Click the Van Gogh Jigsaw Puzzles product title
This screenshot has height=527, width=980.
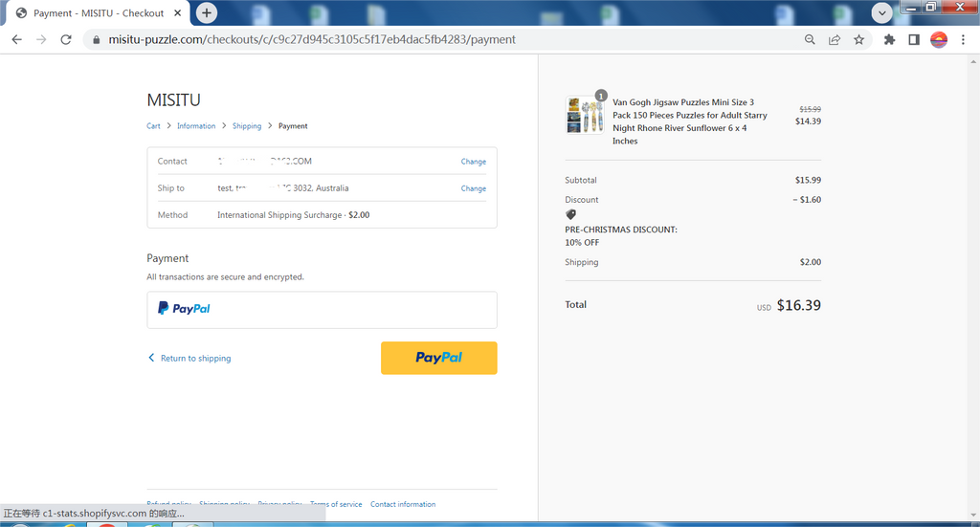pos(689,121)
